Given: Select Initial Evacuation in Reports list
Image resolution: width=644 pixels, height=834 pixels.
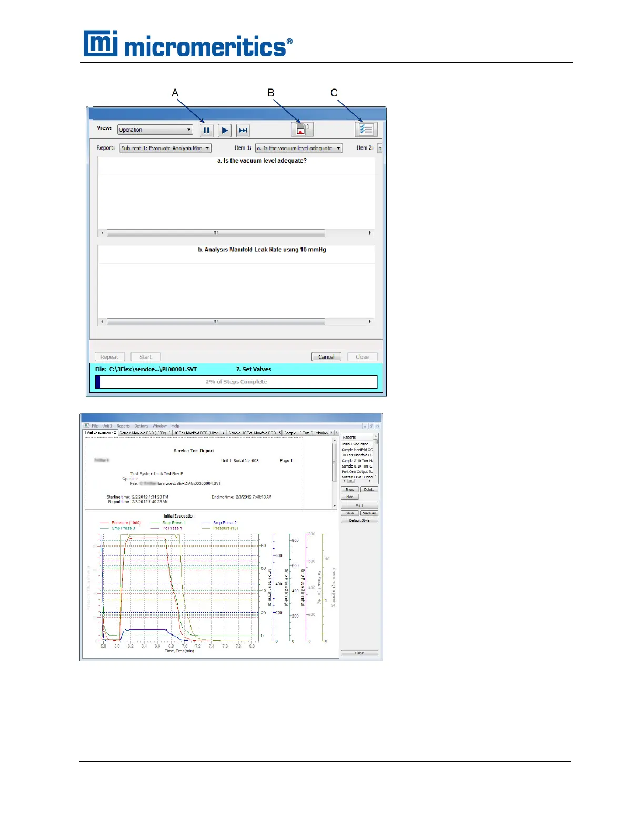Looking at the screenshot, I should [x=357, y=444].
